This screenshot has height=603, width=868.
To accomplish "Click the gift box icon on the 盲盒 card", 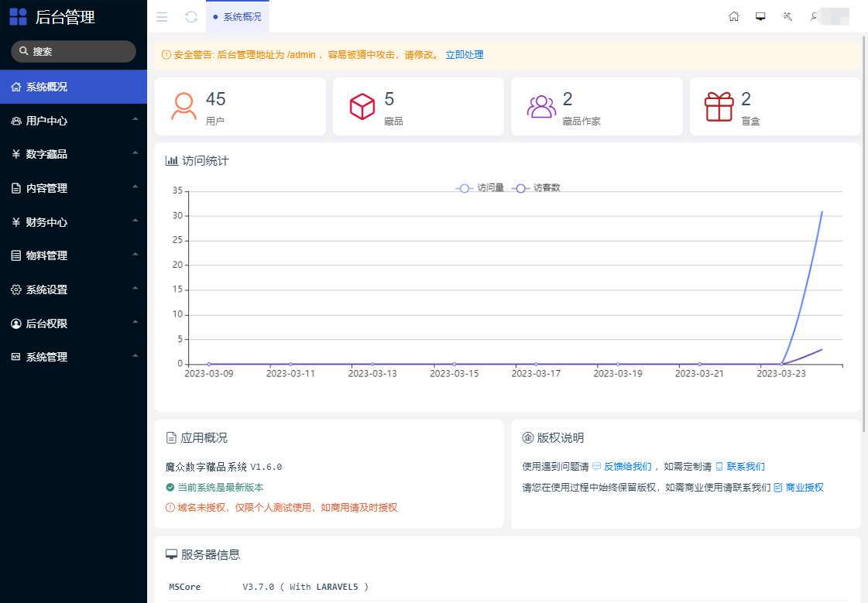I will point(719,106).
